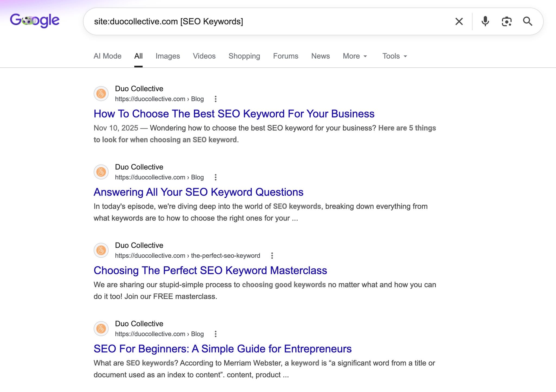Viewport: 556px width, 392px height.
Task: Switch to AI Mode tab
Action: click(x=108, y=56)
